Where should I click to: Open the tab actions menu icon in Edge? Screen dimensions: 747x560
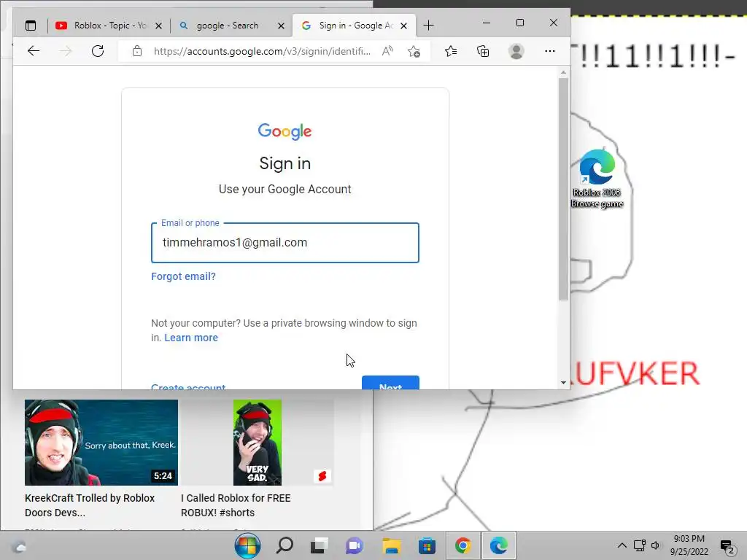31,26
